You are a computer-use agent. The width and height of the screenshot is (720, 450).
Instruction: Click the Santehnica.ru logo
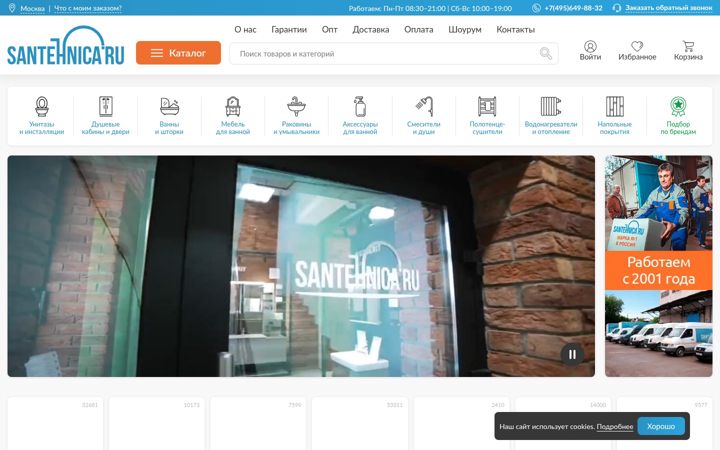[66, 45]
